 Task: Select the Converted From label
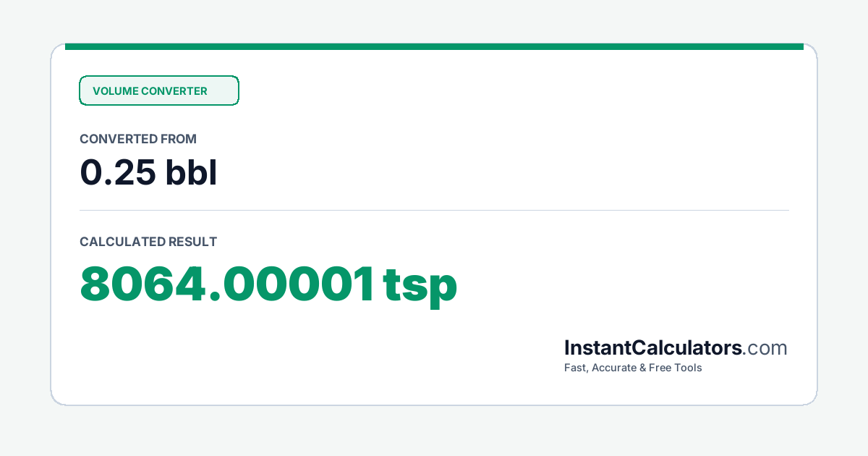(138, 139)
